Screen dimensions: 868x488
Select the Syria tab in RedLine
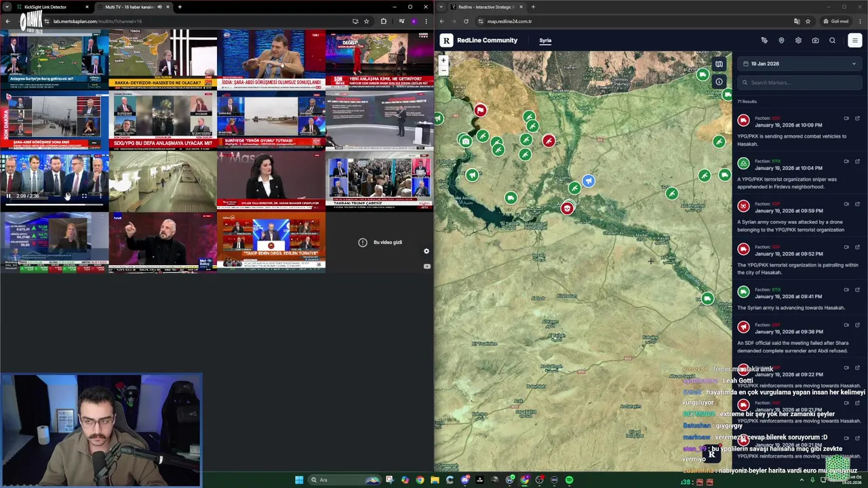point(545,41)
